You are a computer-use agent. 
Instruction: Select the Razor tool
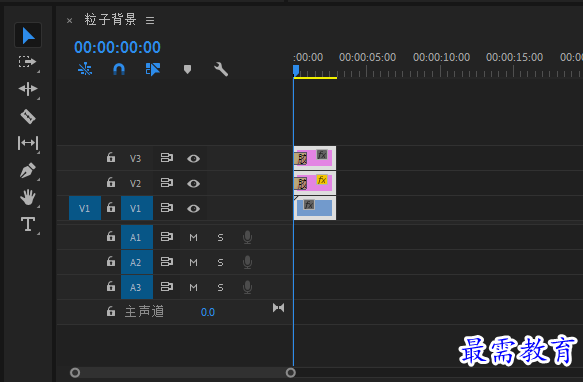pos(28,116)
